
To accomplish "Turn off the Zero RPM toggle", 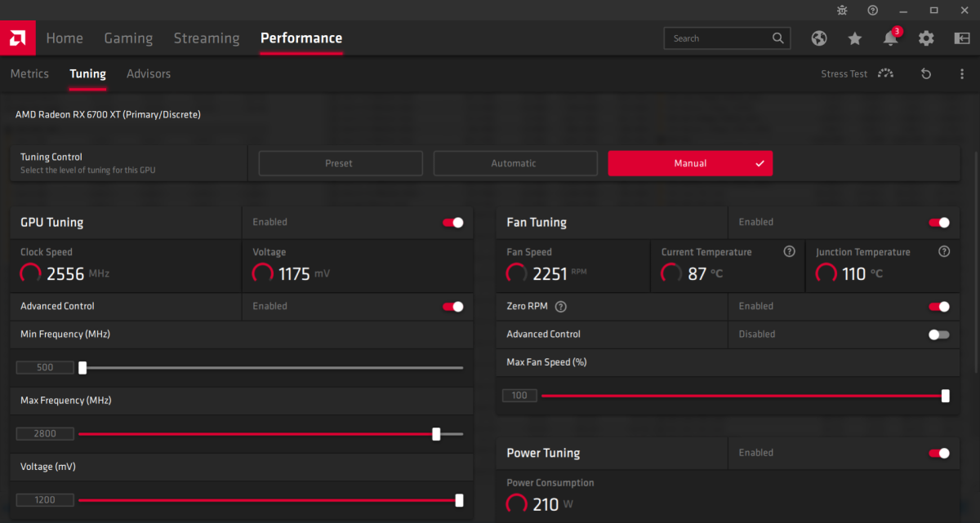I will pyautogui.click(x=939, y=307).
